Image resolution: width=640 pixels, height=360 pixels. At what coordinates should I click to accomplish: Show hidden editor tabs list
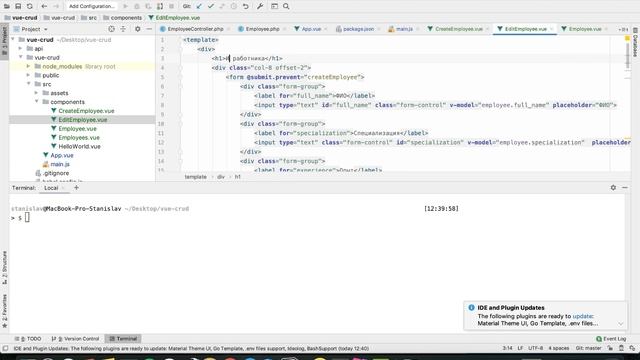(623, 29)
